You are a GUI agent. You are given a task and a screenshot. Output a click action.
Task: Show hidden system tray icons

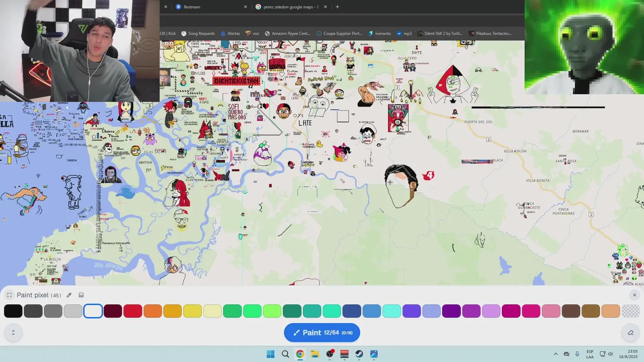pos(555,354)
